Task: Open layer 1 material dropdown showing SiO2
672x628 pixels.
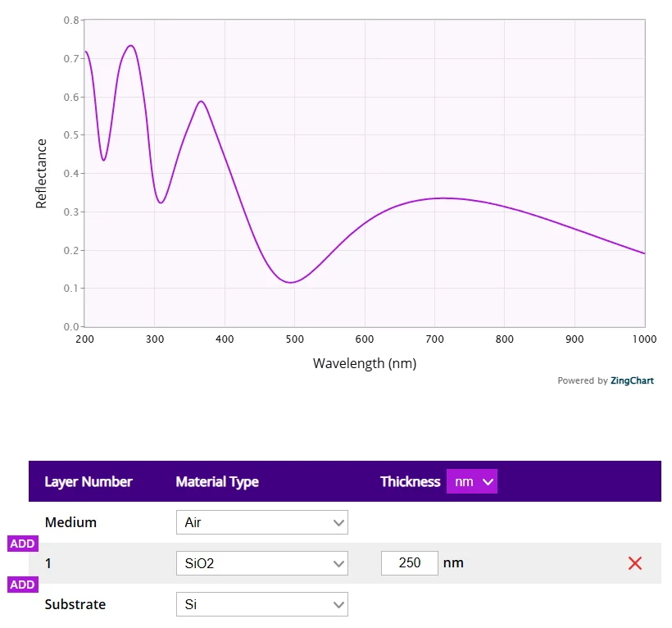Action: tap(261, 563)
